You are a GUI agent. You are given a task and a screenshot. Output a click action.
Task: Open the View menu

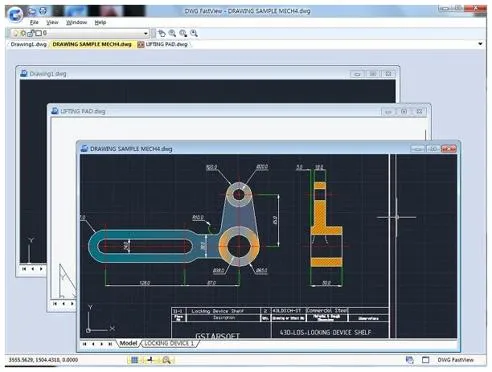point(52,22)
